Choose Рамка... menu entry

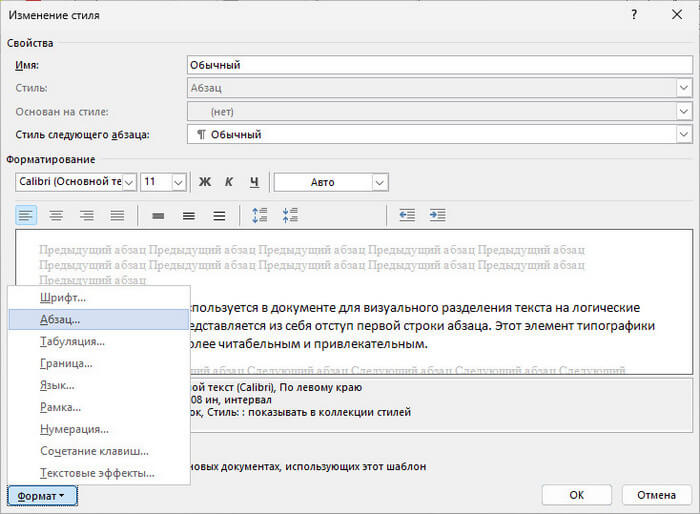pos(99,407)
